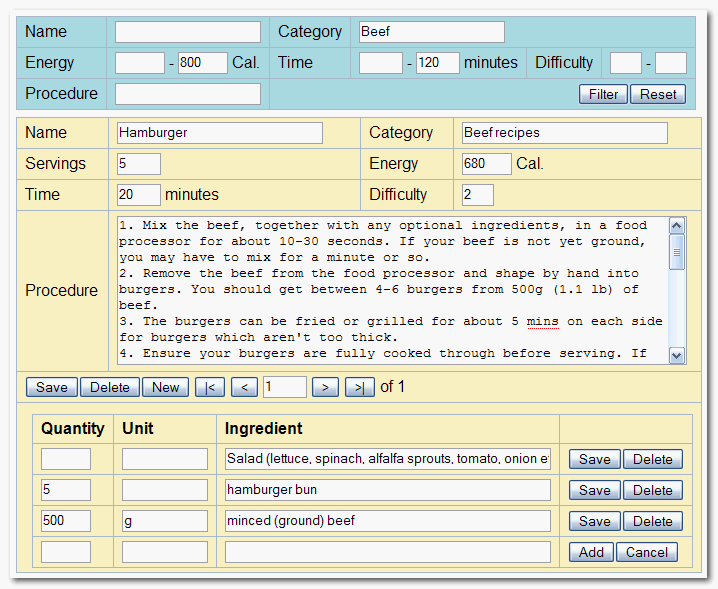Go to the next record
718x589 pixels.
tap(325, 387)
